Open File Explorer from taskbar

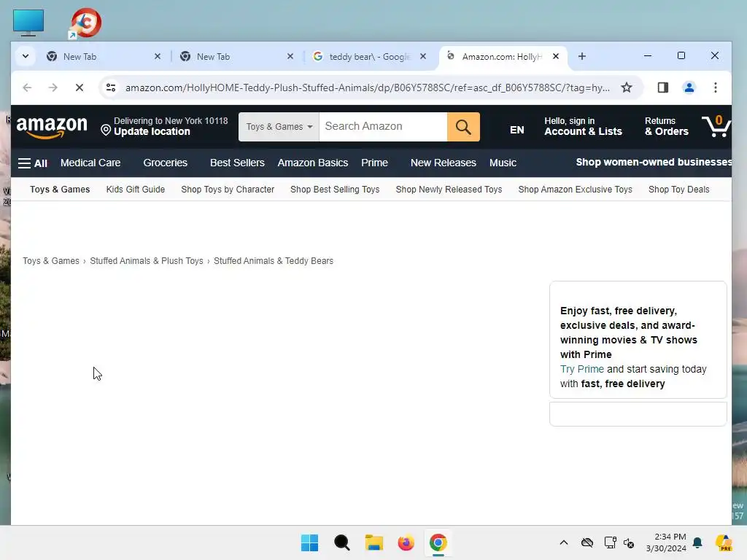[374, 542]
